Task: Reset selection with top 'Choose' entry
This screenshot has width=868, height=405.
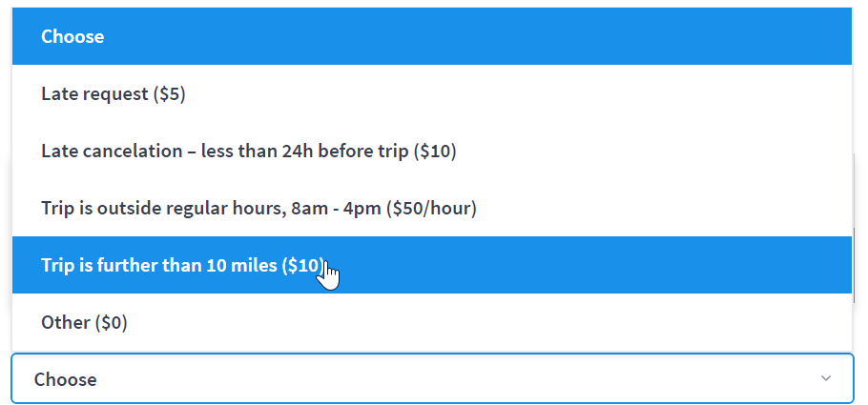Action: (432, 36)
